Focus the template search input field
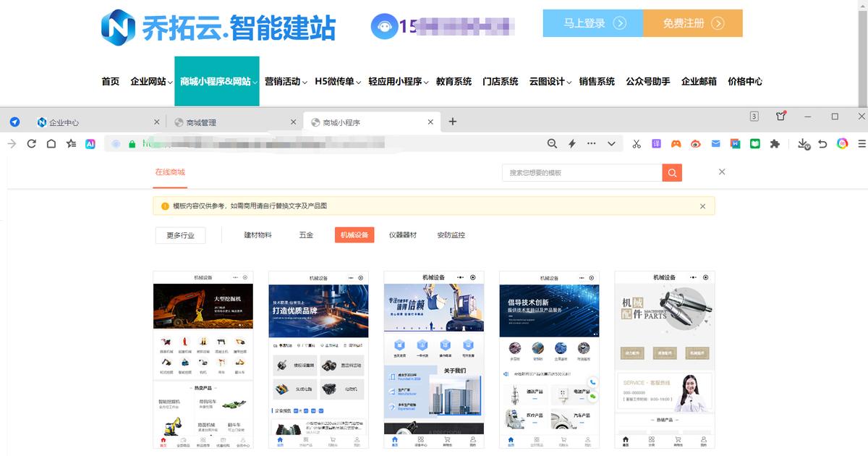Image resolution: width=868 pixels, height=456 pixels. (582, 172)
